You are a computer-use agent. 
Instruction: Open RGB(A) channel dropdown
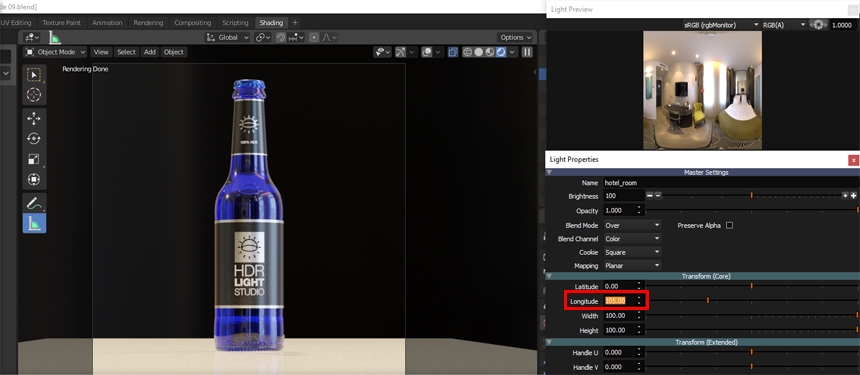(784, 25)
